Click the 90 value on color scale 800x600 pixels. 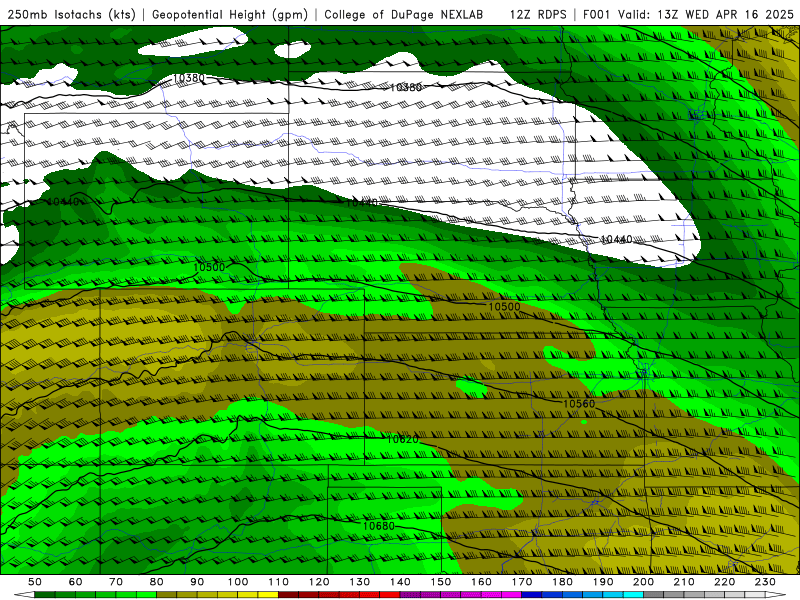coord(197,582)
